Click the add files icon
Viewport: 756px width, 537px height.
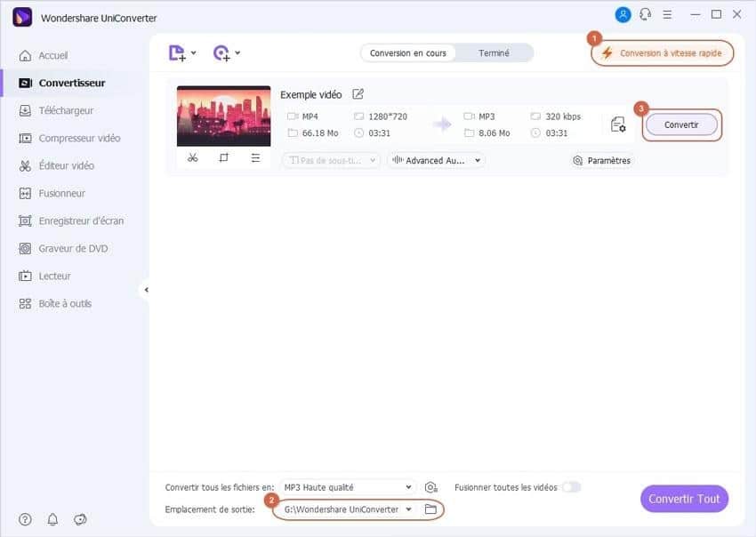(x=177, y=53)
